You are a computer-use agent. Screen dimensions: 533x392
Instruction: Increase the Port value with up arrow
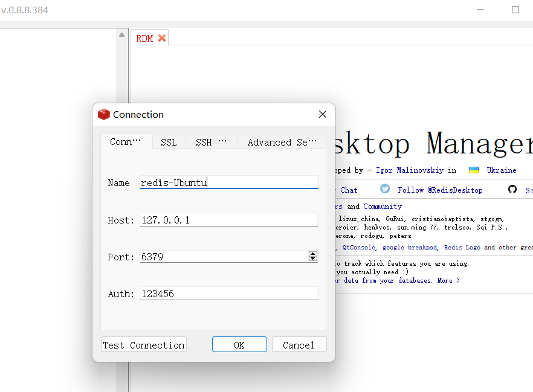(x=312, y=254)
